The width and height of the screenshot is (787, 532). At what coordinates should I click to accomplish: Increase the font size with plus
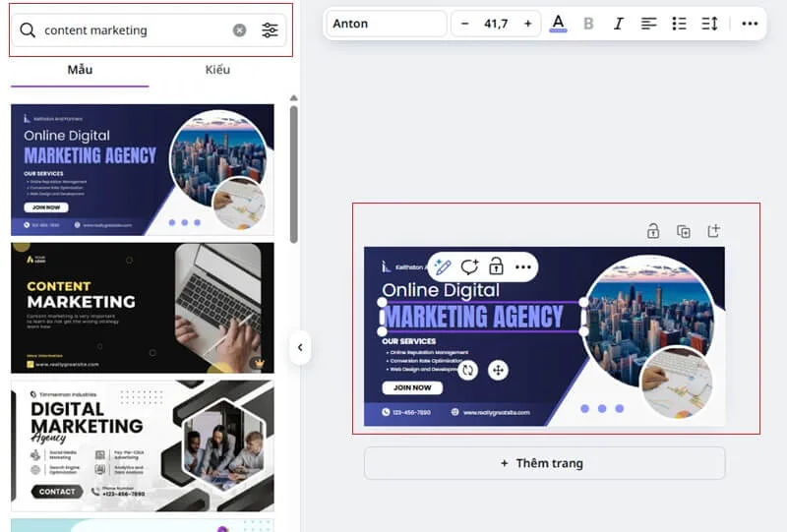(x=527, y=24)
